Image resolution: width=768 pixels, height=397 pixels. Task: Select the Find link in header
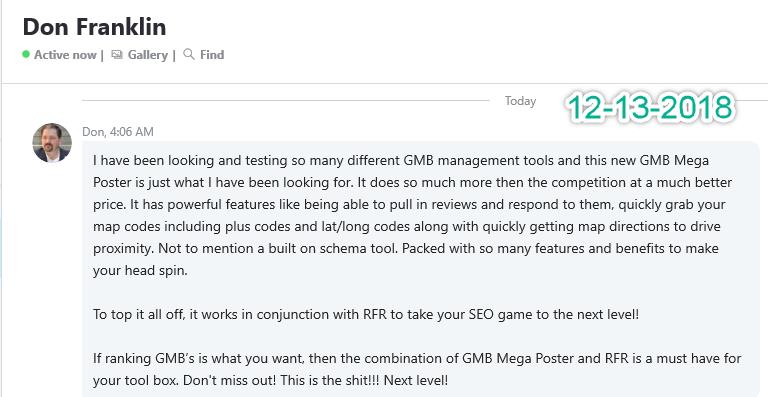pyautogui.click(x=212, y=54)
